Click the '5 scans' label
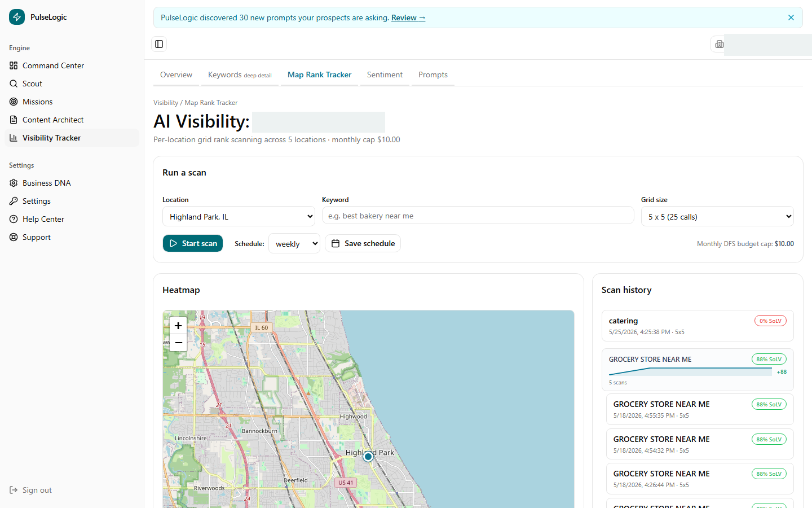The image size is (812, 508). 617,383
